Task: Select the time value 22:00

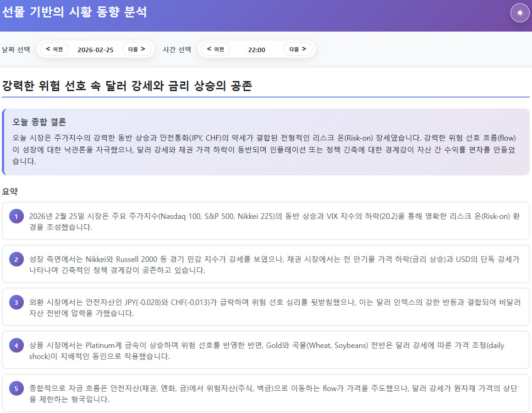Action: 257,50
